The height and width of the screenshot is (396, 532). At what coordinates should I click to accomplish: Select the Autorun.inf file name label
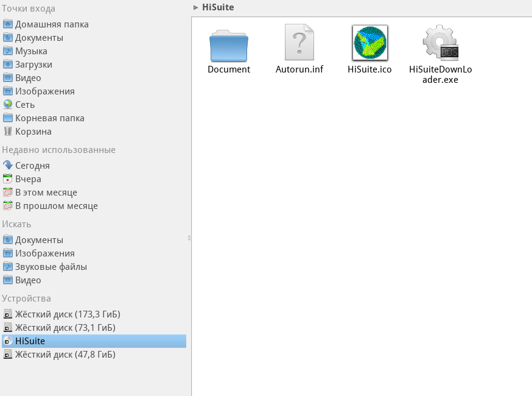pyautogui.click(x=299, y=69)
